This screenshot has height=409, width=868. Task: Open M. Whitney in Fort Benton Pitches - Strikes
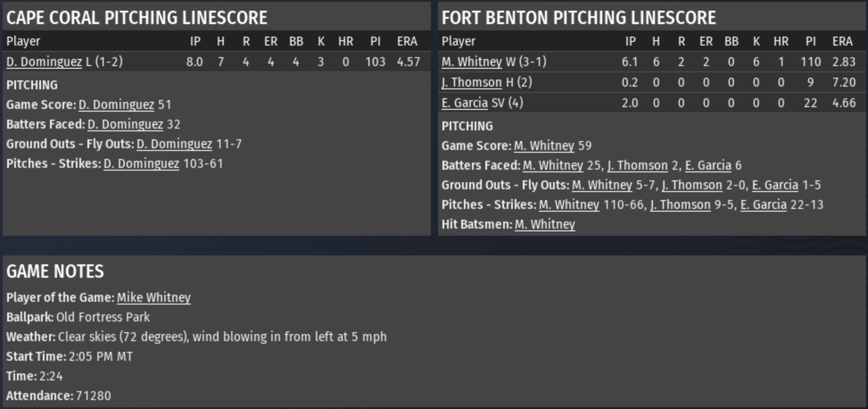(569, 204)
